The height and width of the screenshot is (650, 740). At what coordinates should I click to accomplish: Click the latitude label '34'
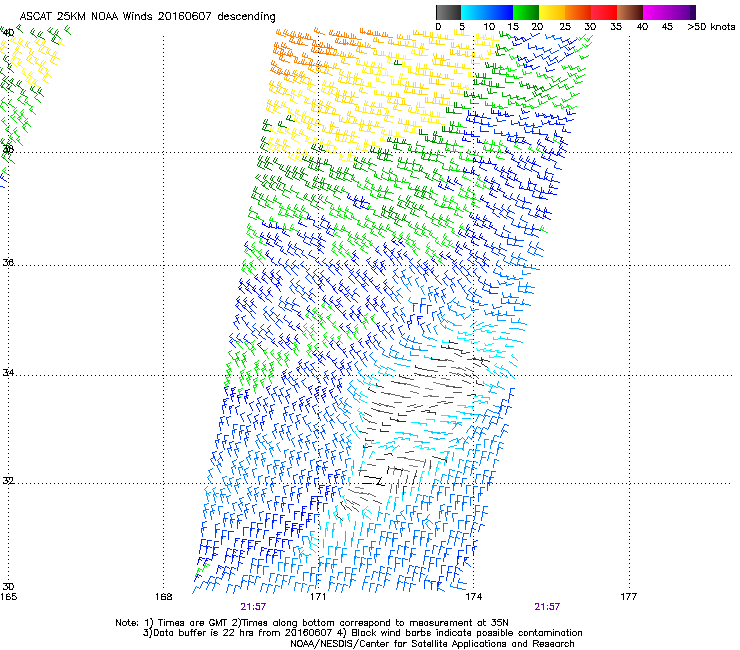tap(8, 372)
